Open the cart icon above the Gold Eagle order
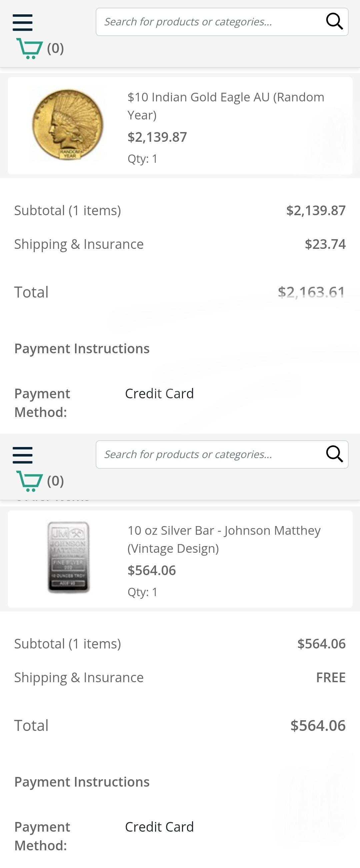This screenshot has width=360, height=868. [30, 48]
